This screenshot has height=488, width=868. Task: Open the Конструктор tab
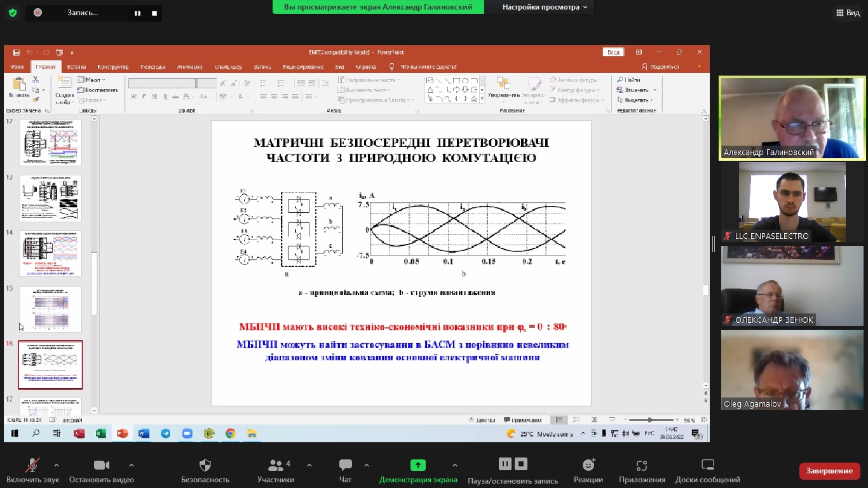113,67
